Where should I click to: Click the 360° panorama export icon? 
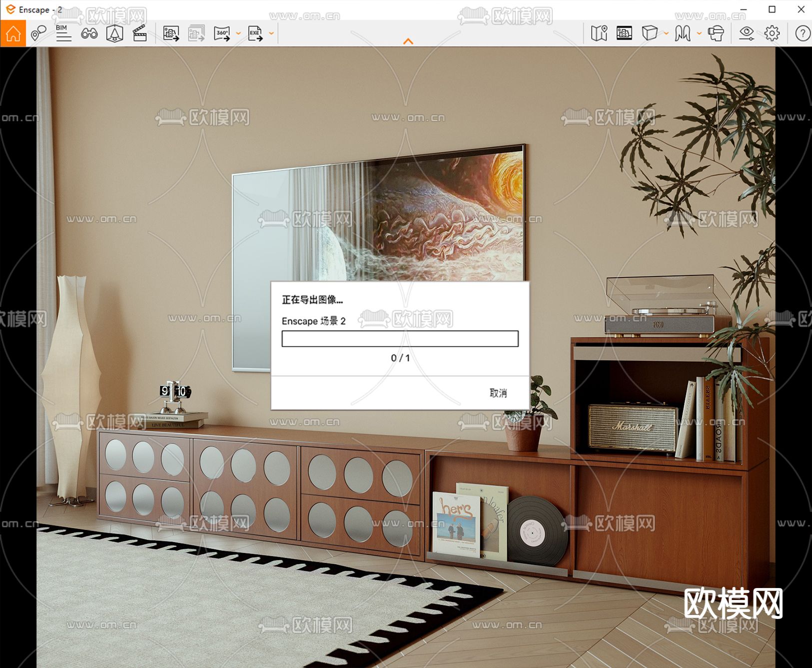click(222, 33)
